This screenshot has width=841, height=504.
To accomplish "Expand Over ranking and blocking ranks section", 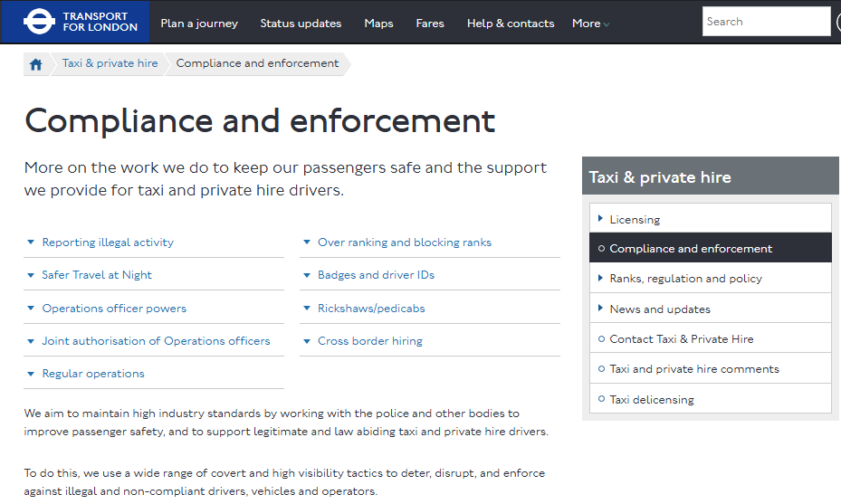I will 404,242.
